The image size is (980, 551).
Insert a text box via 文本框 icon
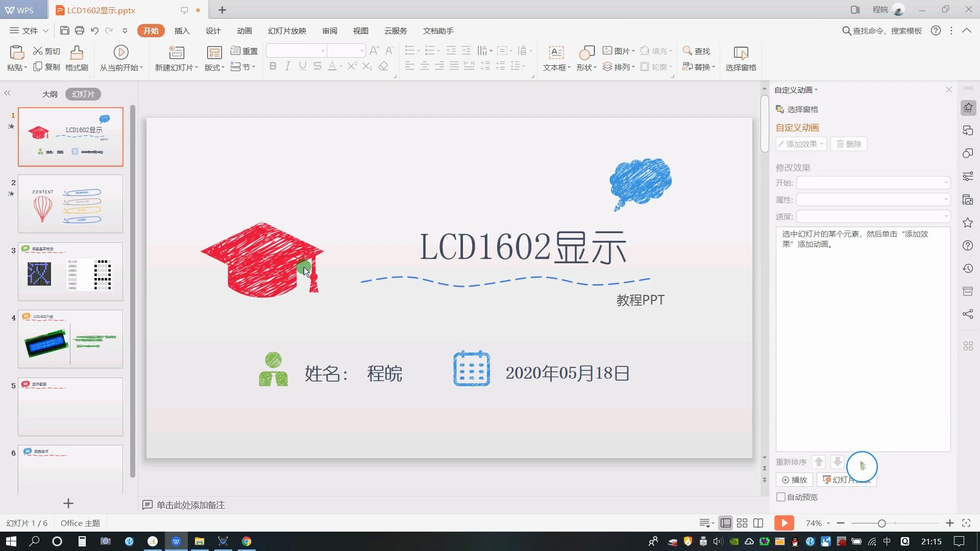tap(556, 58)
